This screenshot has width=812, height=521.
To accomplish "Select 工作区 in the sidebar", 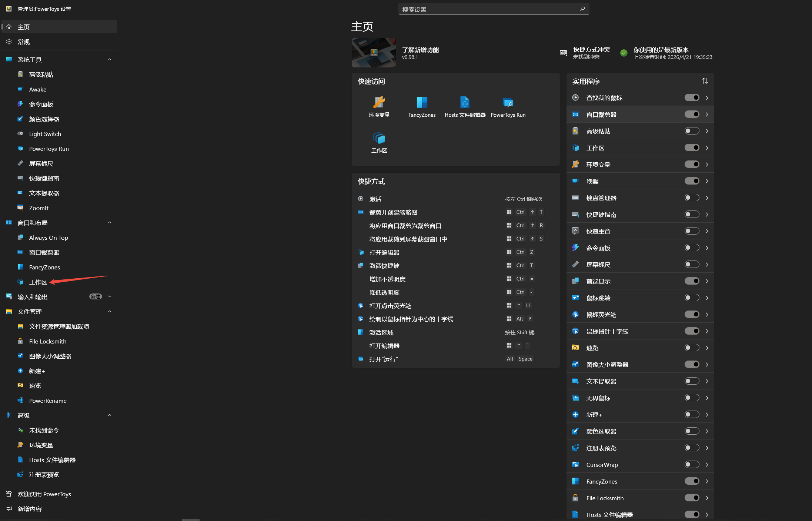I will coord(38,282).
